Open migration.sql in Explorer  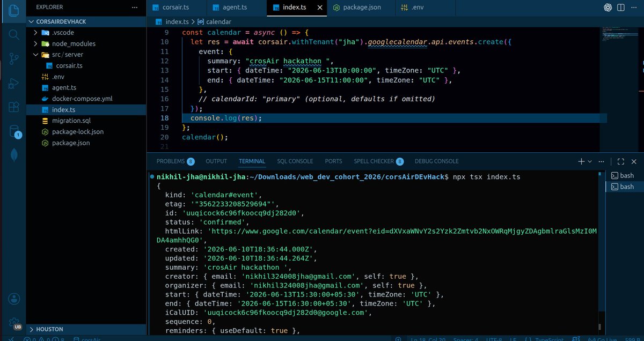(x=86, y=121)
